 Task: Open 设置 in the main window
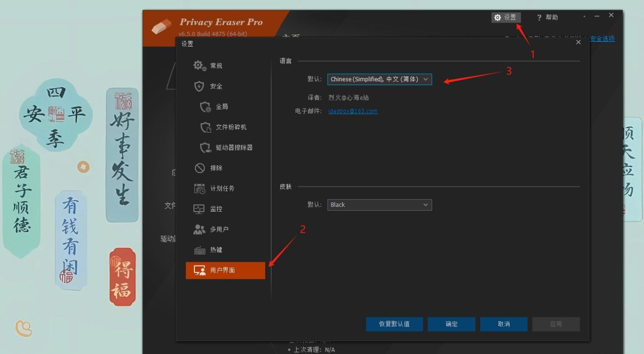506,18
